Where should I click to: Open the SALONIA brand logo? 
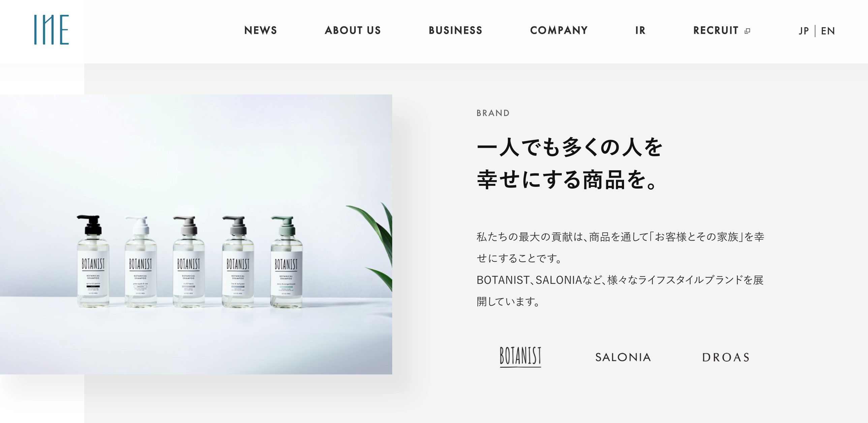[623, 357]
